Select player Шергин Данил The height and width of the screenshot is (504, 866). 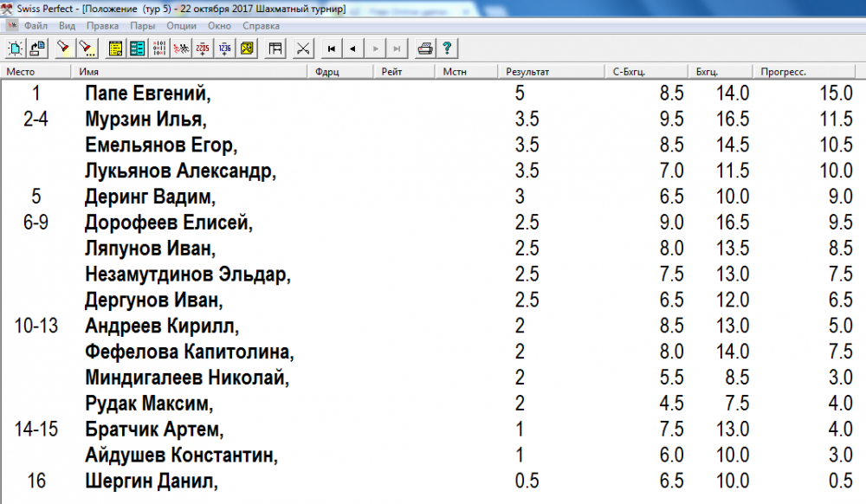(x=152, y=481)
